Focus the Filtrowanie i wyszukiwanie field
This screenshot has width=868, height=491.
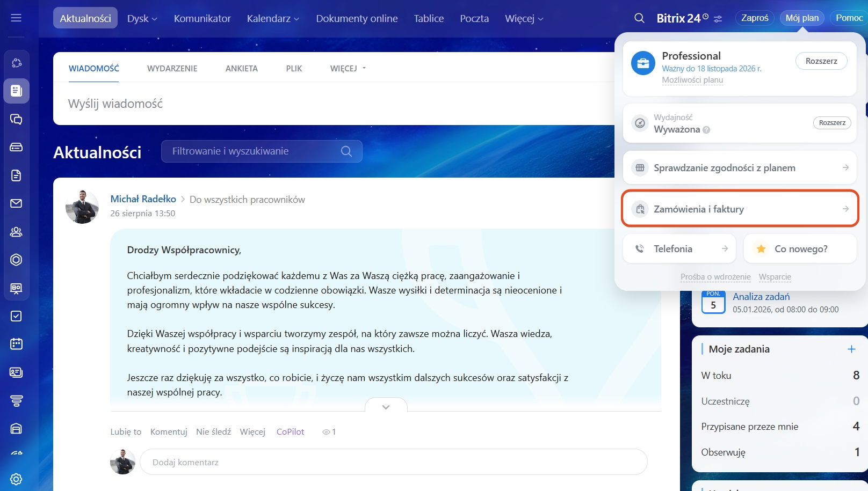click(252, 151)
